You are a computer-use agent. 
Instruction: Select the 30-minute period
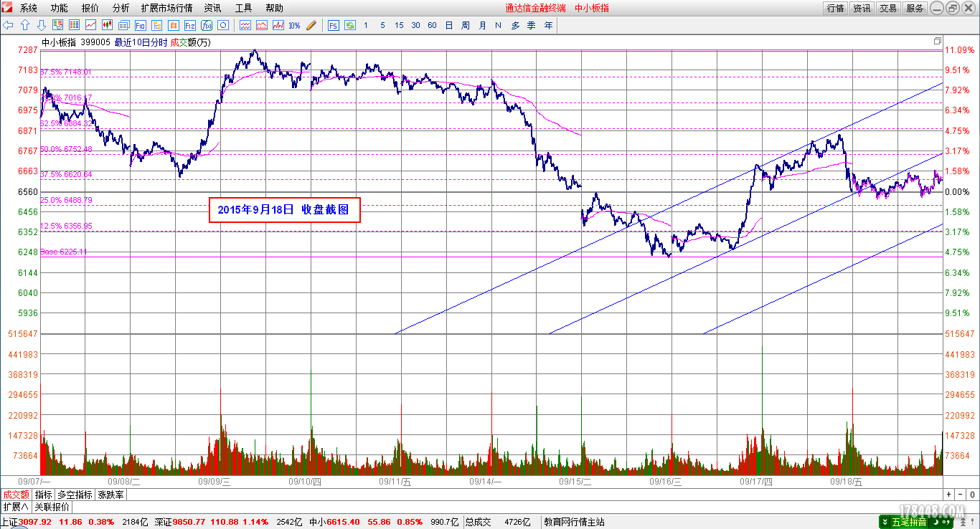[x=415, y=25]
